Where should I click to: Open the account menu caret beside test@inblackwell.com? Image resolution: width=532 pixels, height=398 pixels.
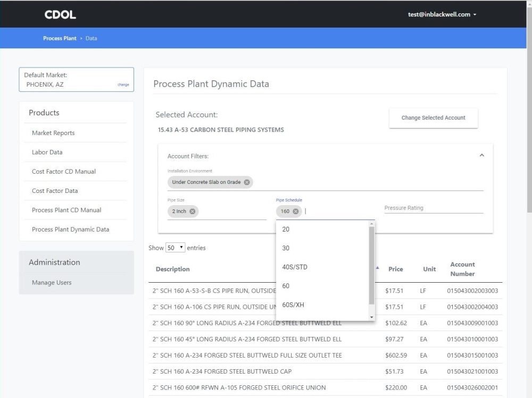(x=475, y=14)
